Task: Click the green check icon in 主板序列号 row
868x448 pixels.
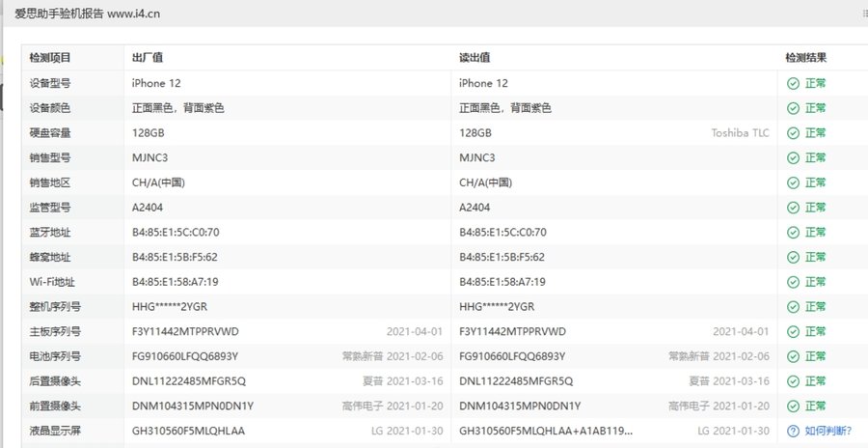Action: (794, 331)
